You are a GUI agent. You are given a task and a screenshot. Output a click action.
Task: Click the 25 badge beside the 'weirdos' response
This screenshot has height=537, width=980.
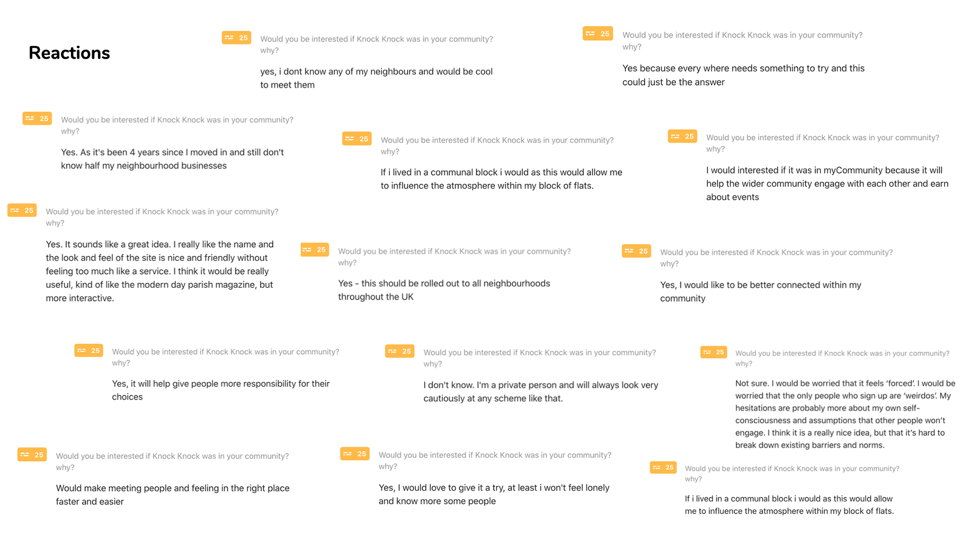tap(714, 352)
